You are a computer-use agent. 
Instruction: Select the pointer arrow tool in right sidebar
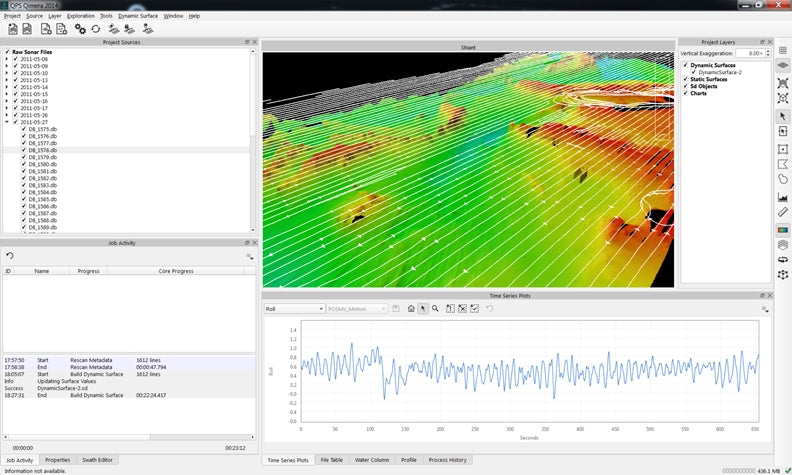pyautogui.click(x=782, y=116)
